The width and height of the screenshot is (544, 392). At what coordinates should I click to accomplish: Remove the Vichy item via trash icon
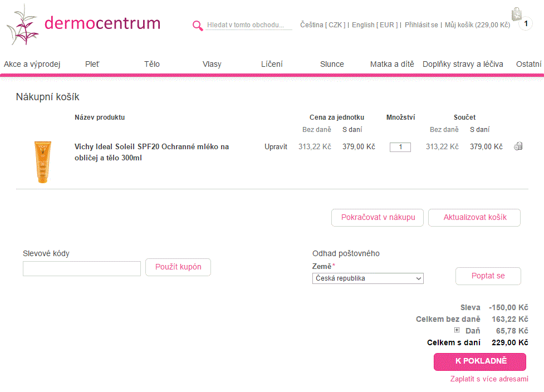click(518, 146)
